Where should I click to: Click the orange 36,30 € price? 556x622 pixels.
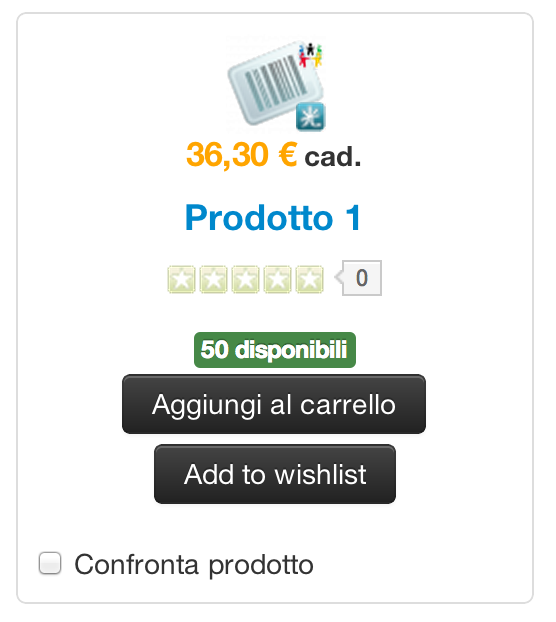[242, 155]
